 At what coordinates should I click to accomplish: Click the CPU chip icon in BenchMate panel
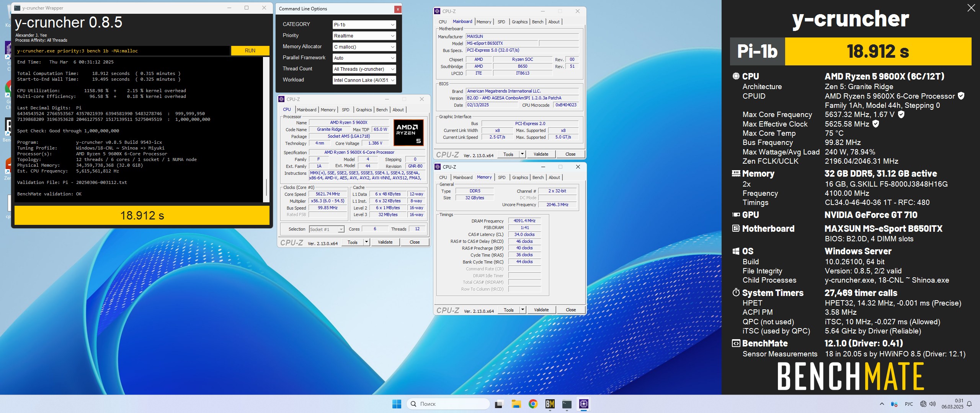736,76
